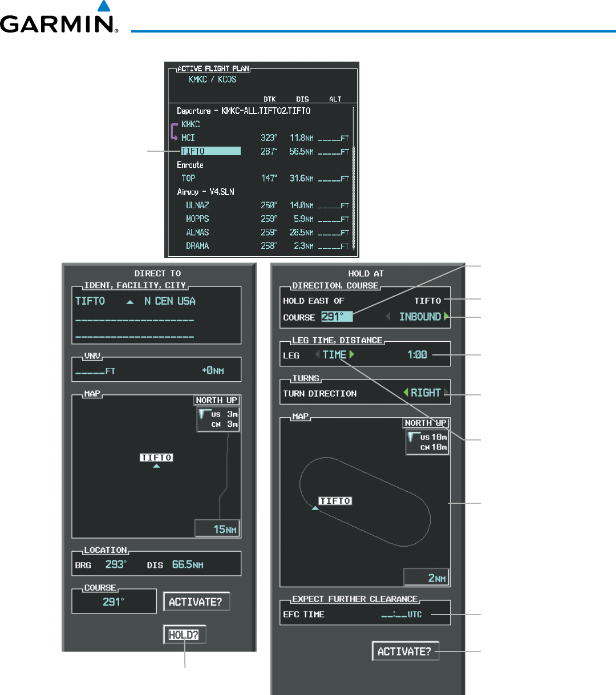Click left arrow next to RIGHT turn direction
Image resolution: width=616 pixels, height=695 pixels.
click(406, 393)
